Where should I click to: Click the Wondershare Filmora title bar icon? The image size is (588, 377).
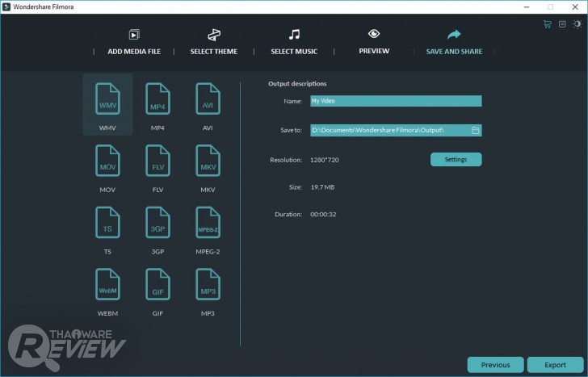point(6,6)
